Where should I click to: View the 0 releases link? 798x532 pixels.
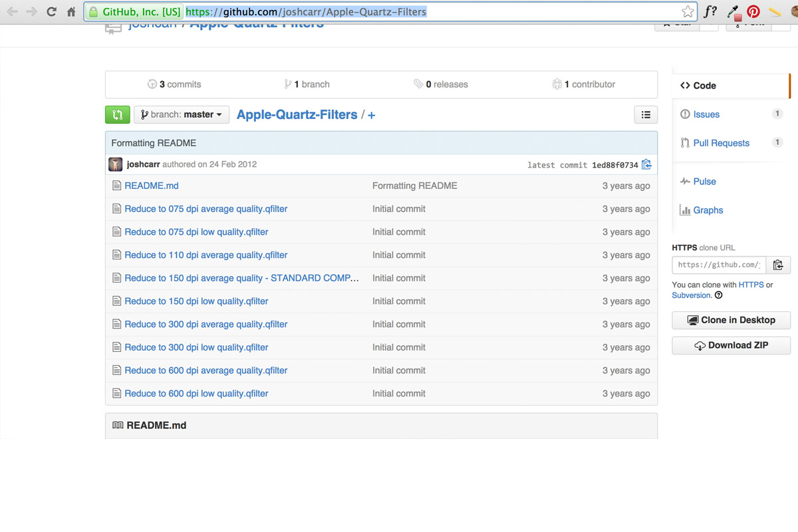coord(441,84)
